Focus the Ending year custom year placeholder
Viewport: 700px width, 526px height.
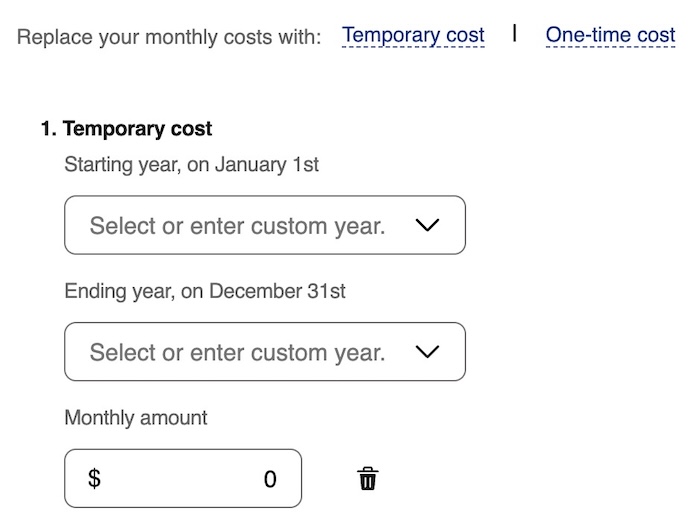click(x=237, y=353)
